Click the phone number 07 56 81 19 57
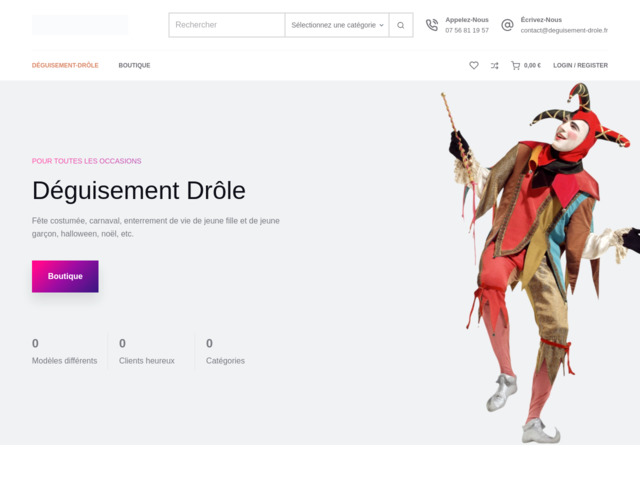Screen dimensions: 640x480 (467, 30)
